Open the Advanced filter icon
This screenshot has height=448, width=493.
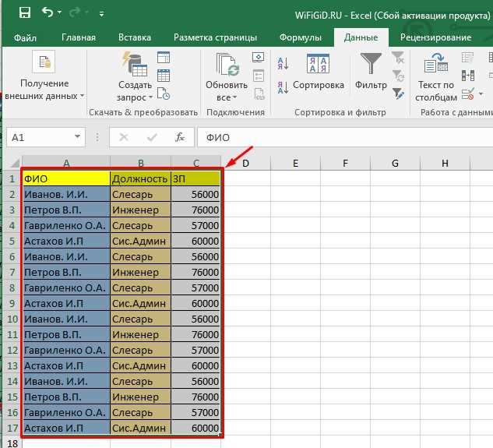[x=398, y=93]
